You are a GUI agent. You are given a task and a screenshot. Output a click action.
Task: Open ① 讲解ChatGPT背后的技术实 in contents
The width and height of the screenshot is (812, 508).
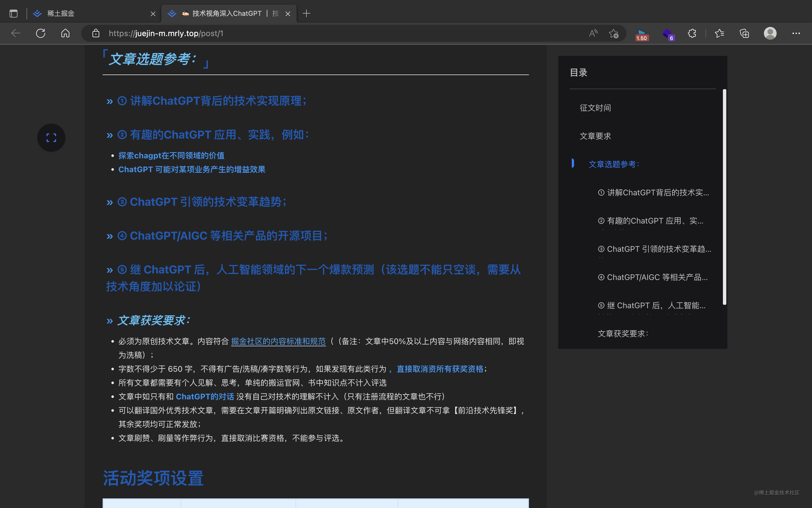tap(653, 192)
